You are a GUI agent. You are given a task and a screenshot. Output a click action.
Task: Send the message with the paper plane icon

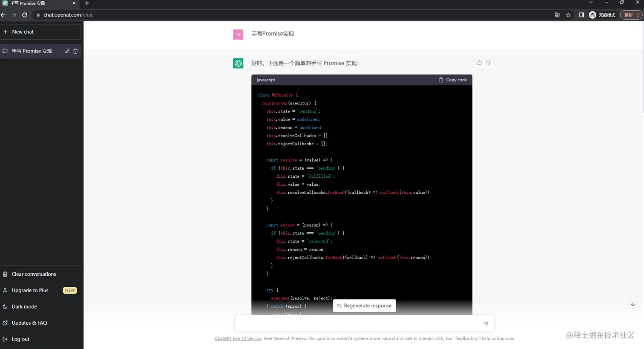click(x=486, y=324)
